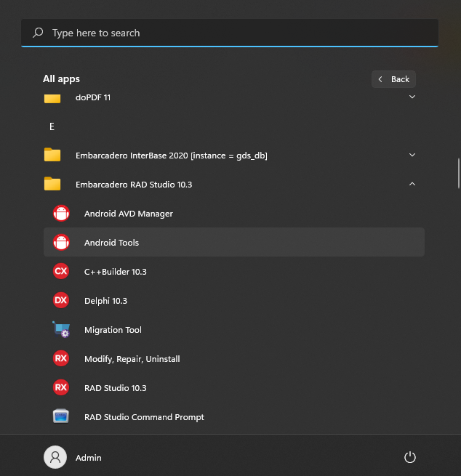The width and height of the screenshot is (461, 476).
Task: Select 'Android Tools' text label
Action: tap(111, 243)
